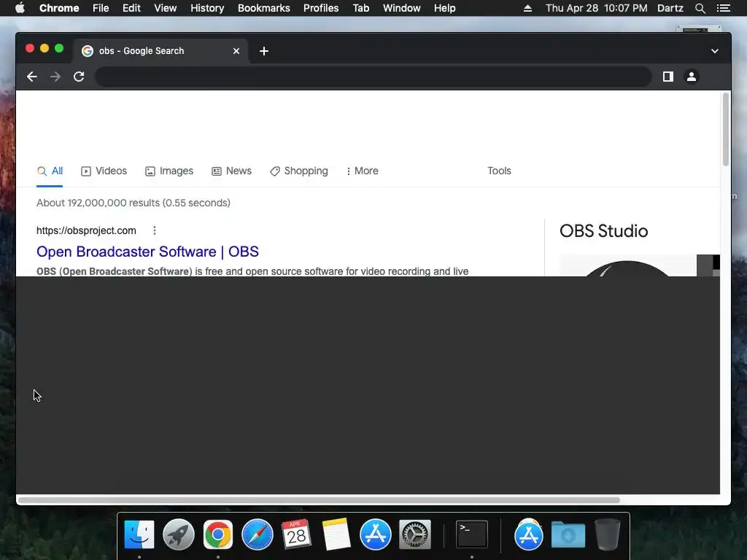
Task: Open a new tab with plus button
Action: pos(264,51)
